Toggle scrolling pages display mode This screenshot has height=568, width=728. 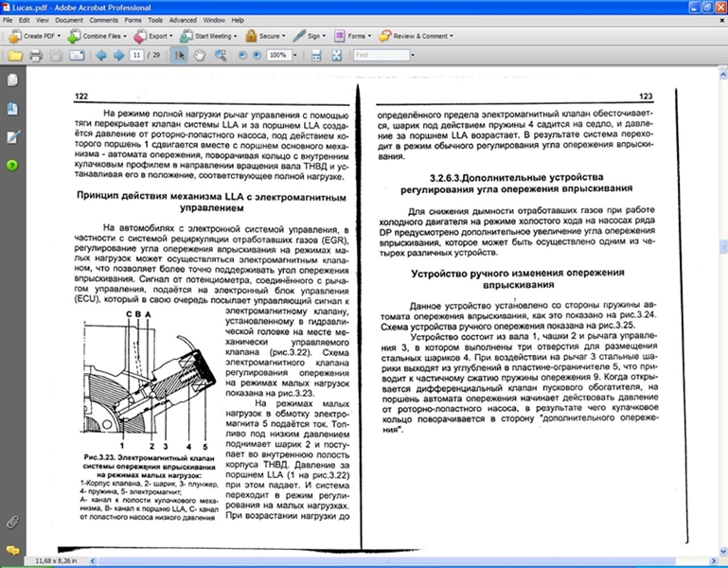pos(316,56)
